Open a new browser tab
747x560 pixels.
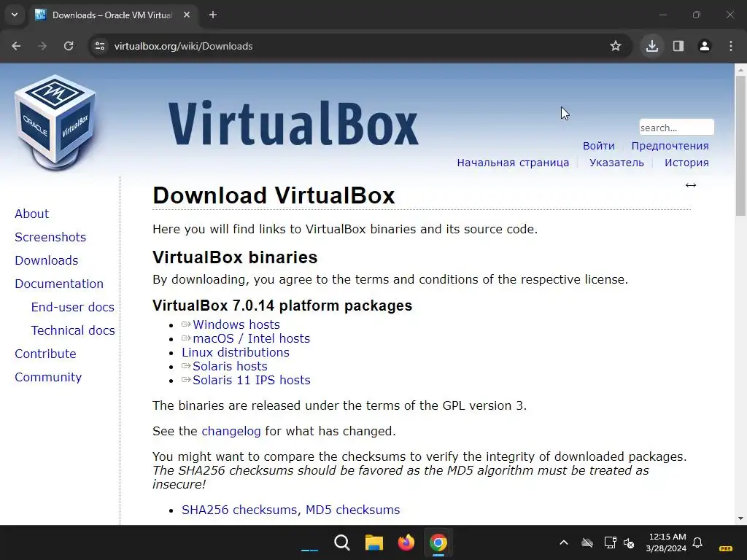pos(213,15)
